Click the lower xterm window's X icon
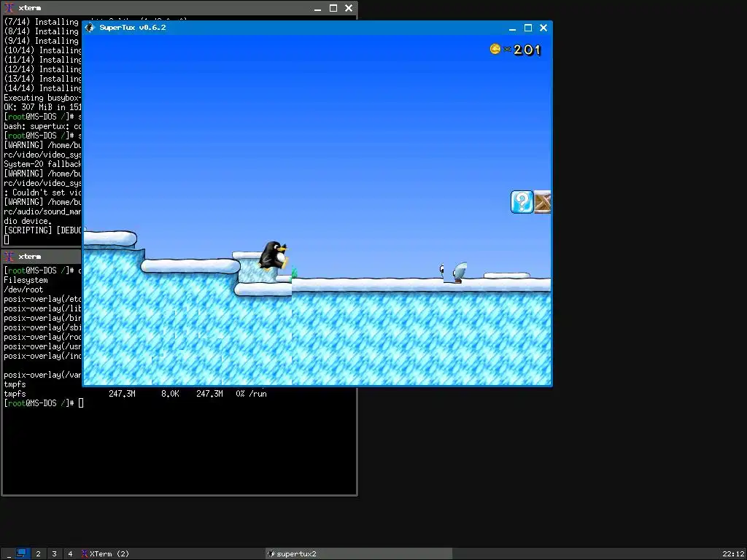Viewport: 747px width, 560px height. 9,257
